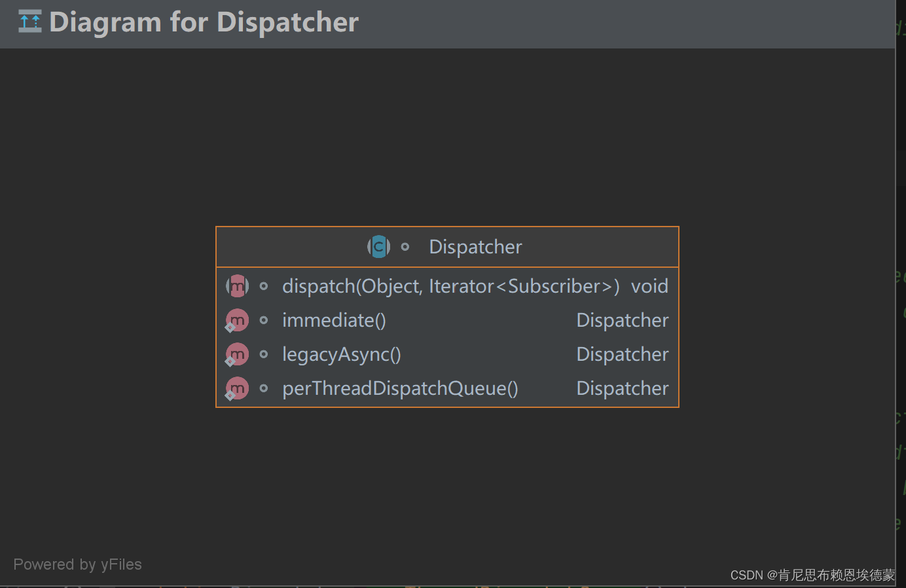Click the visibility dot next to the Dispatcher header

405,247
